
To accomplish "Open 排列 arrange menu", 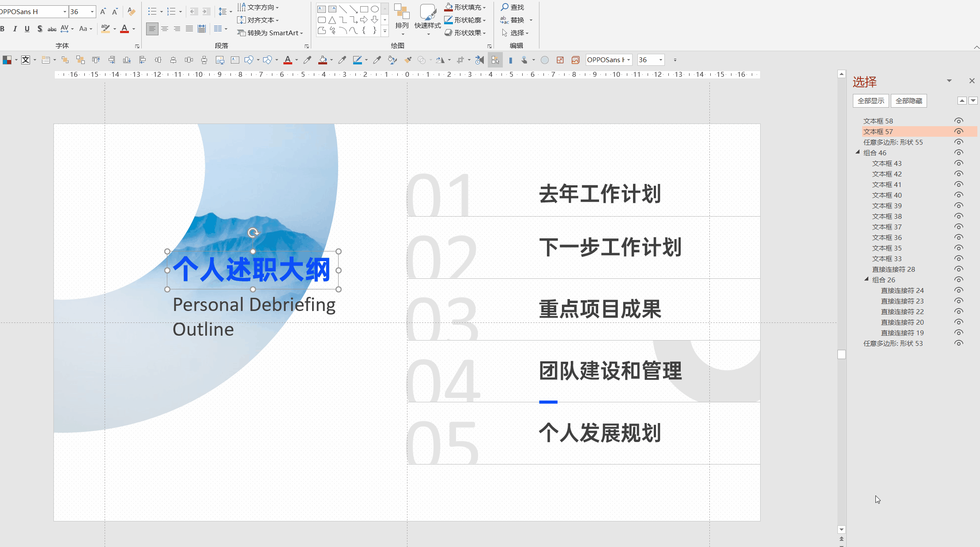I will [x=402, y=19].
